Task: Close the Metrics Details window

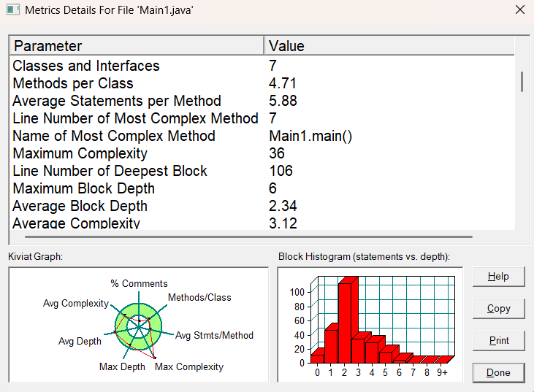Action: coord(519,10)
